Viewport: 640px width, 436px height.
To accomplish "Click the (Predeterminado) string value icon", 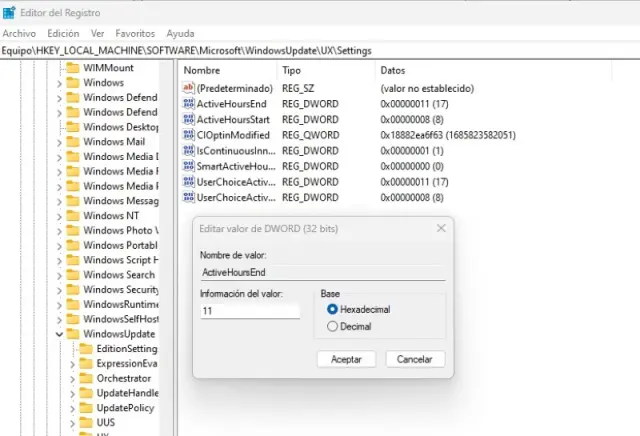I will [188, 88].
